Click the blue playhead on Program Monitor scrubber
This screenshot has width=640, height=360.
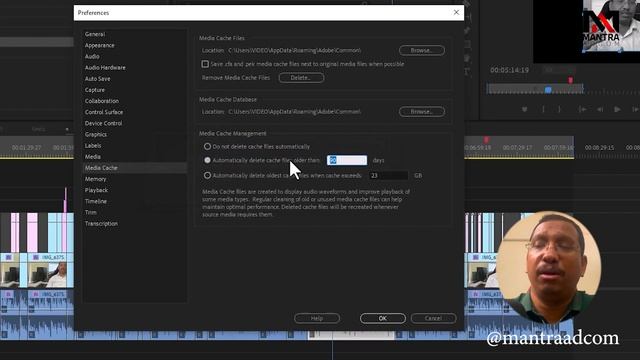[x=548, y=89]
